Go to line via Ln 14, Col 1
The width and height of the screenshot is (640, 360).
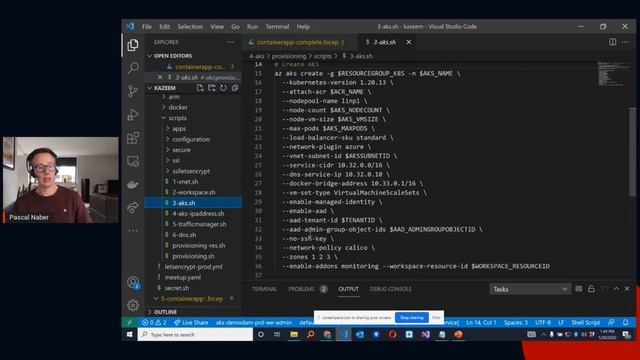tap(481, 322)
